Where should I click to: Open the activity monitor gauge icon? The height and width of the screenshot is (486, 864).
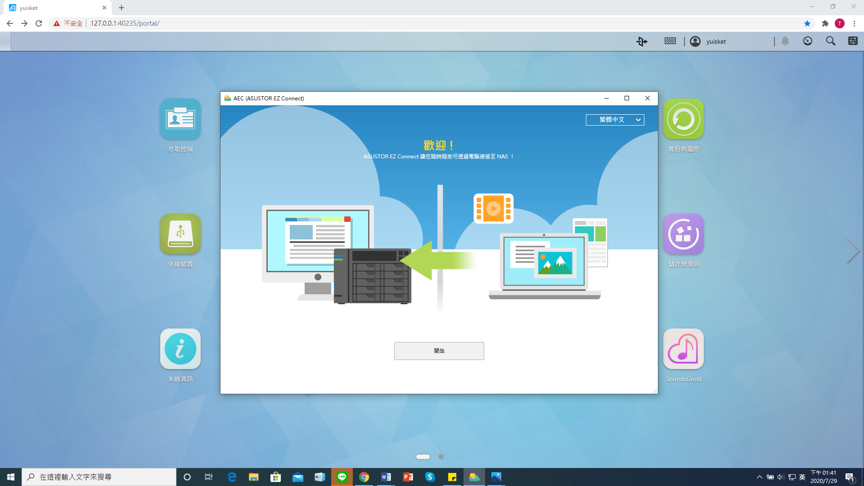click(x=807, y=41)
